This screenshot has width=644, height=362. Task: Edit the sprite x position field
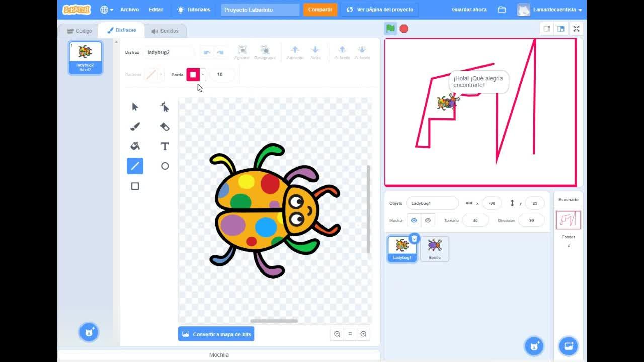[x=492, y=203]
